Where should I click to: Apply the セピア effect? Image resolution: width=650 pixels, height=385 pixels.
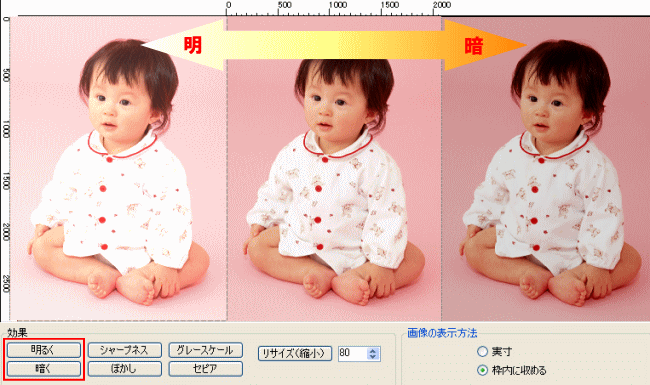(x=205, y=368)
